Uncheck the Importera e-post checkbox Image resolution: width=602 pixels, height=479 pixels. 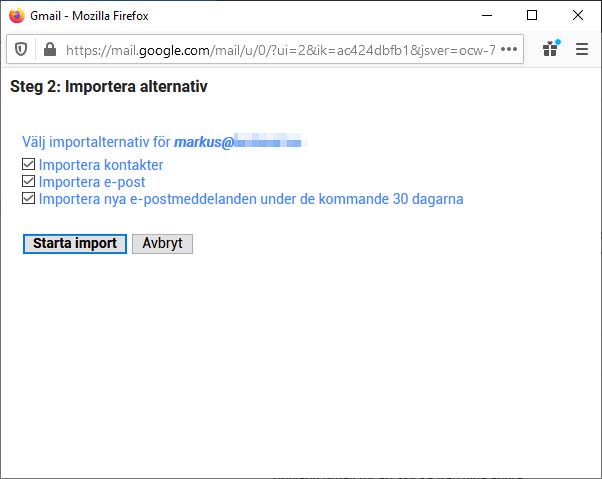coord(28,181)
